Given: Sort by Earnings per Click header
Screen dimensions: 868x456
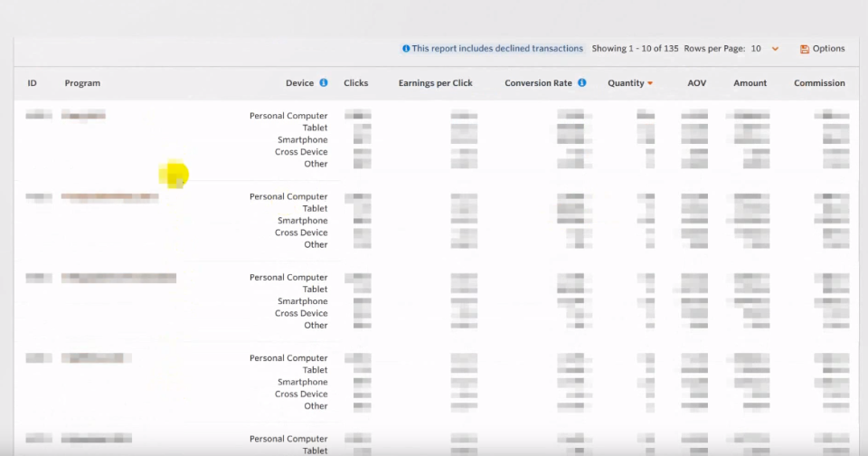Looking at the screenshot, I should pos(435,83).
